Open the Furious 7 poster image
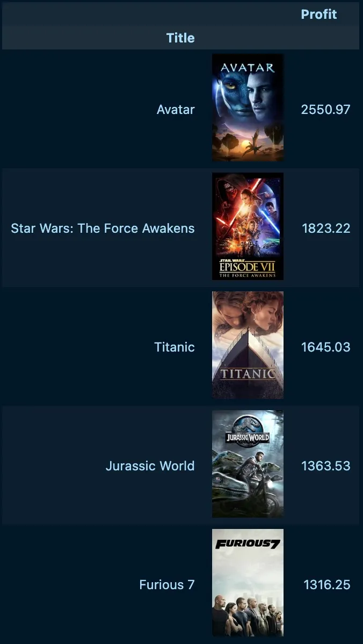363x644 pixels. [248, 583]
